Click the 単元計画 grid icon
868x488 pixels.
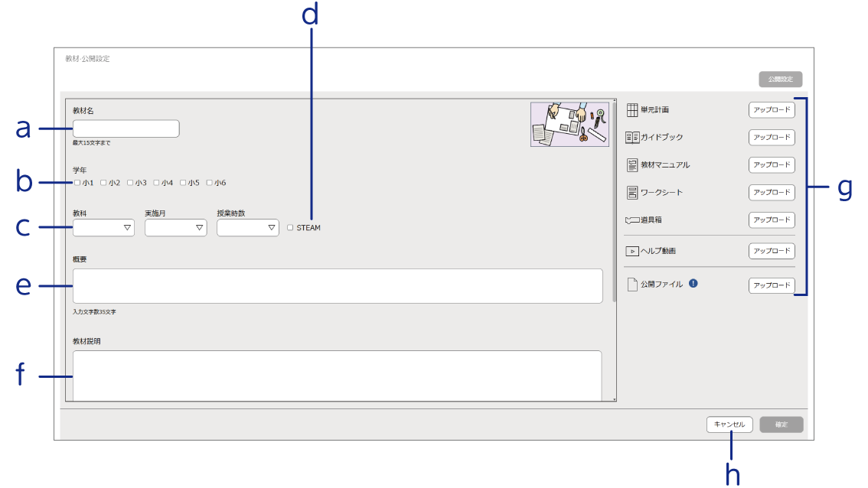[x=631, y=110]
